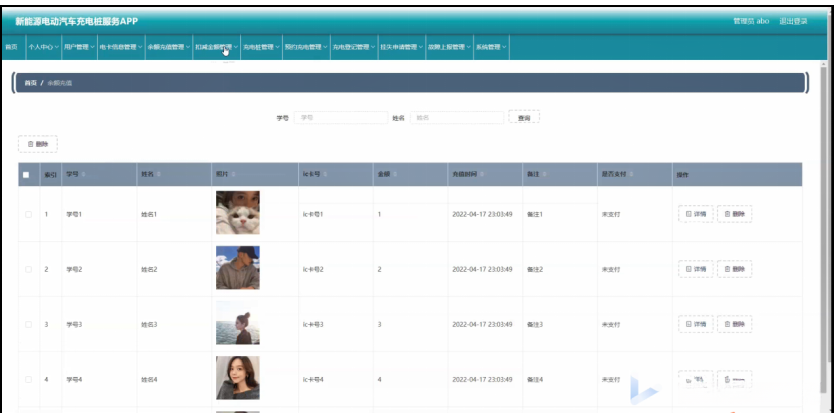Open the seaside photo thumbnail in row 3
834x413 pixels.
point(238,323)
